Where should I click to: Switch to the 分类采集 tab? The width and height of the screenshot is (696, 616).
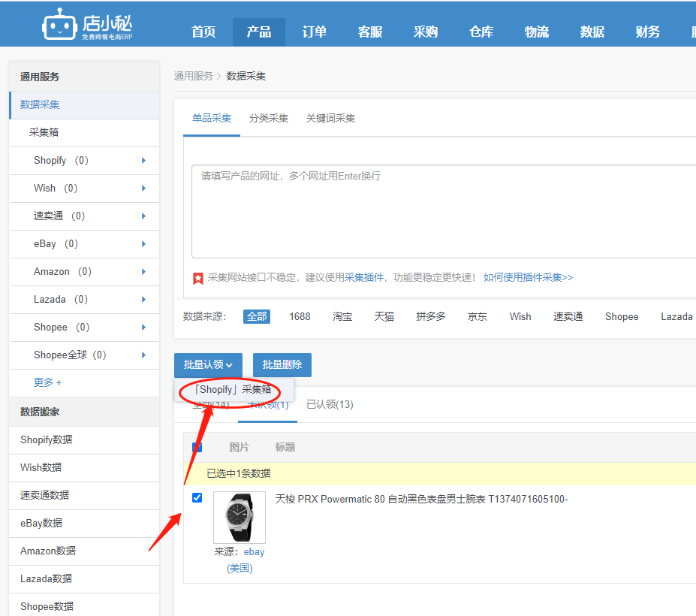click(269, 118)
